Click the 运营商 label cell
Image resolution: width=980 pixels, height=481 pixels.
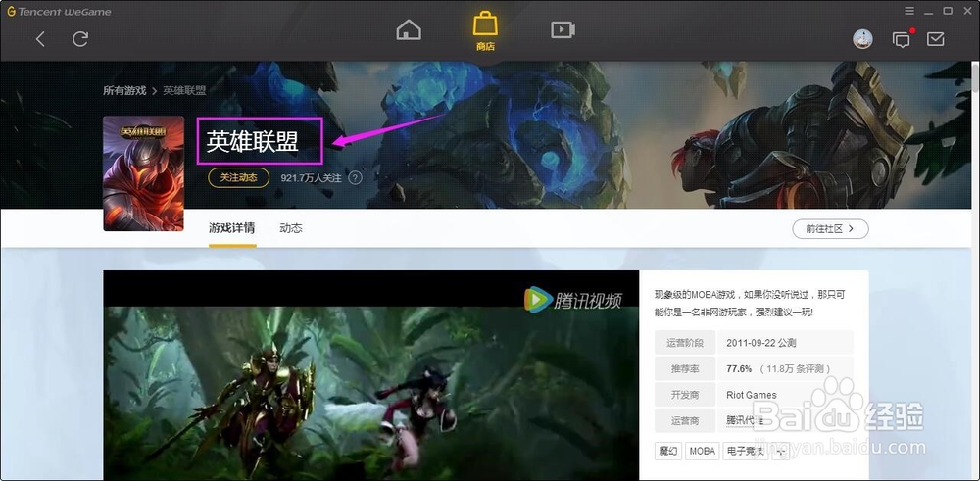pos(685,421)
